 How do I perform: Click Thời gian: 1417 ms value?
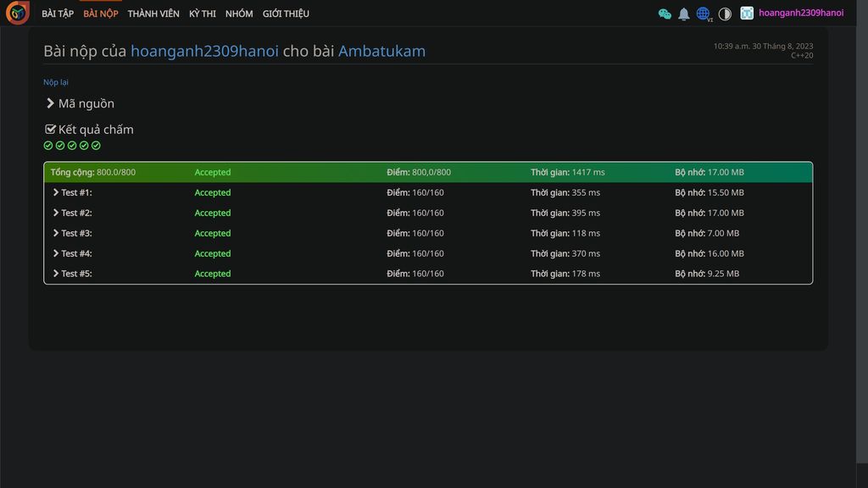click(x=568, y=172)
